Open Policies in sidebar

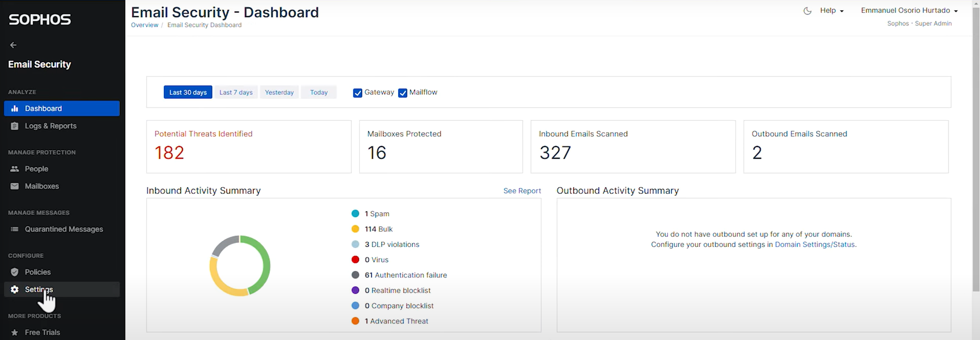(x=62, y=272)
